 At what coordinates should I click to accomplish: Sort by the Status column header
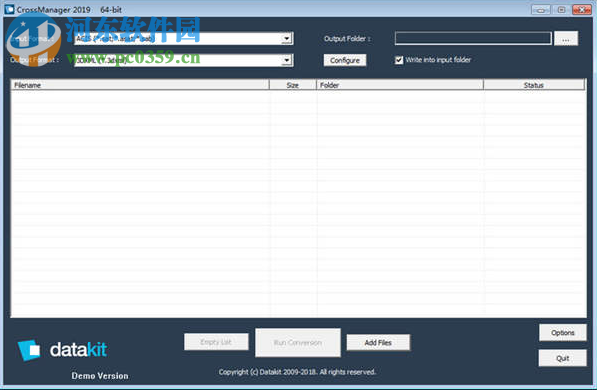click(x=534, y=85)
